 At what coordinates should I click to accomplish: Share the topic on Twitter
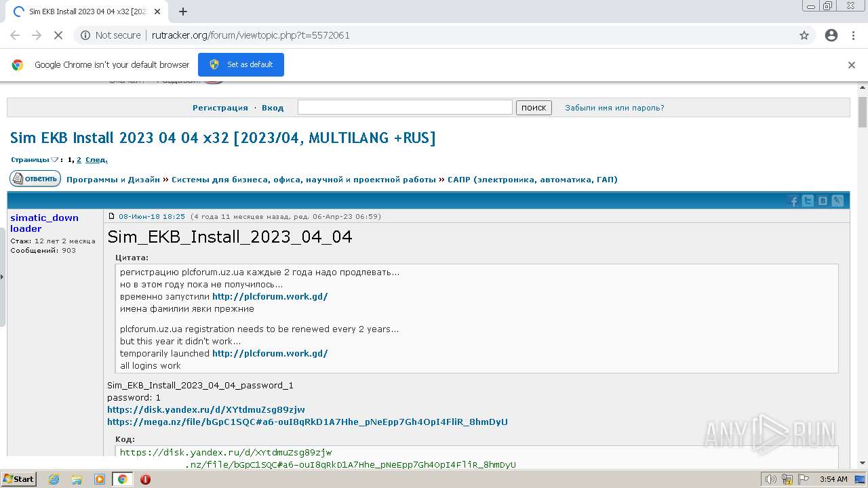808,201
